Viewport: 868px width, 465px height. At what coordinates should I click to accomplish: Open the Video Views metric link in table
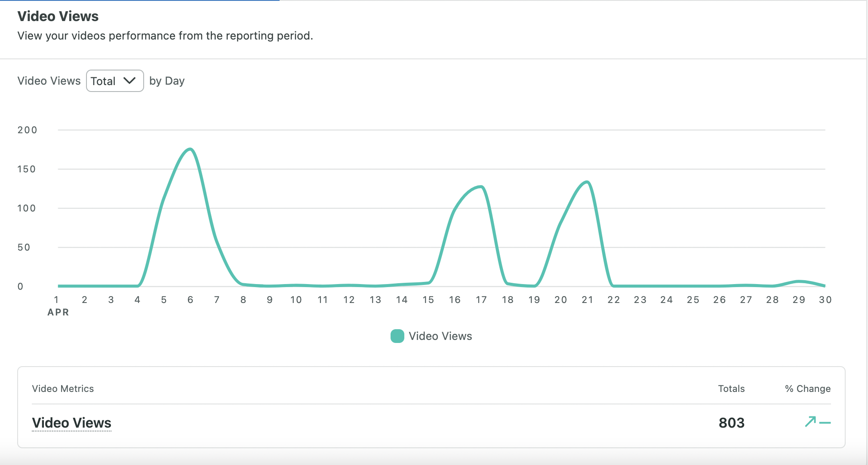[72, 423]
